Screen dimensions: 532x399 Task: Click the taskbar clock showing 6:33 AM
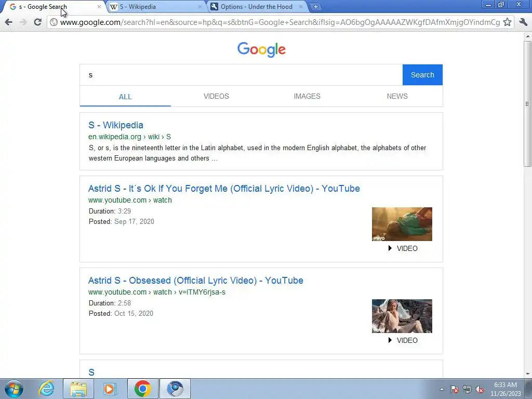tap(505, 389)
